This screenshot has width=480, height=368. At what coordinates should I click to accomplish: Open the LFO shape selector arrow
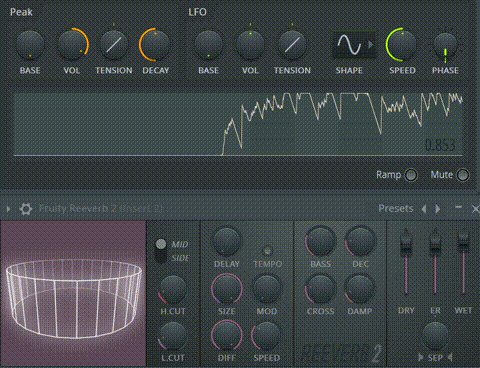(x=371, y=45)
